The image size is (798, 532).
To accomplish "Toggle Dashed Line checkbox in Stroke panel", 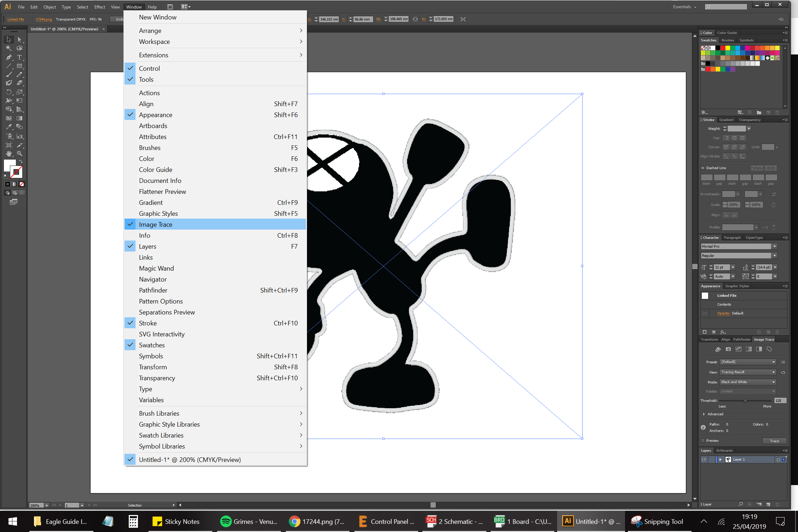I will [703, 168].
